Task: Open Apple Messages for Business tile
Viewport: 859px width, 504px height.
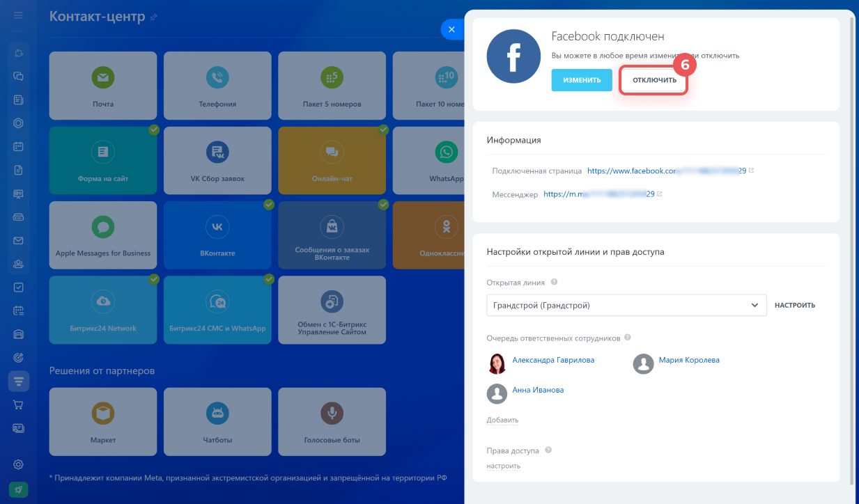Action: (103, 235)
